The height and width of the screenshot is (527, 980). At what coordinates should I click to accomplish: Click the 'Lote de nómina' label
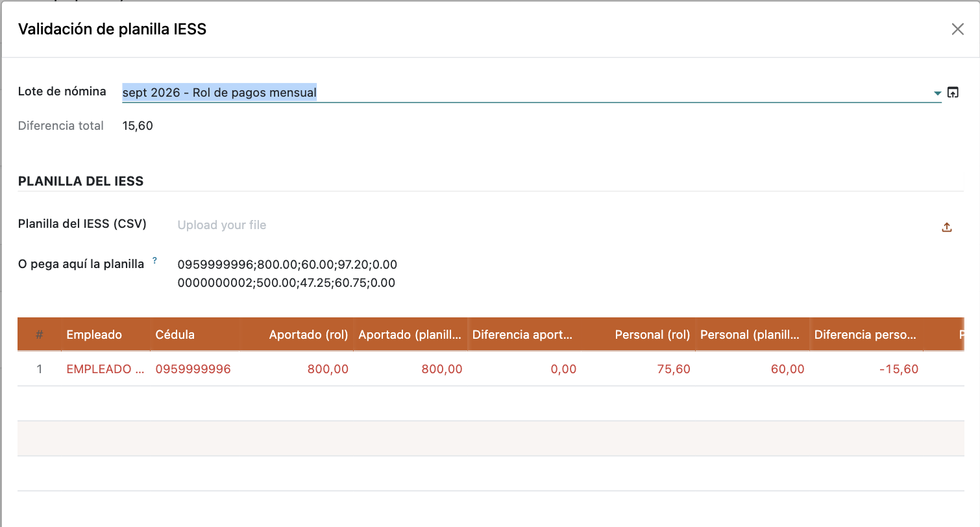pyautogui.click(x=62, y=92)
